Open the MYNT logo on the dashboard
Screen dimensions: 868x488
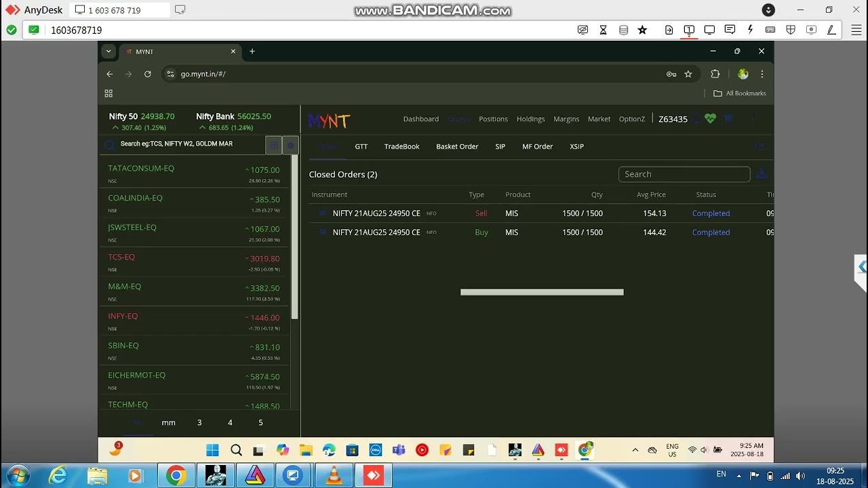328,120
